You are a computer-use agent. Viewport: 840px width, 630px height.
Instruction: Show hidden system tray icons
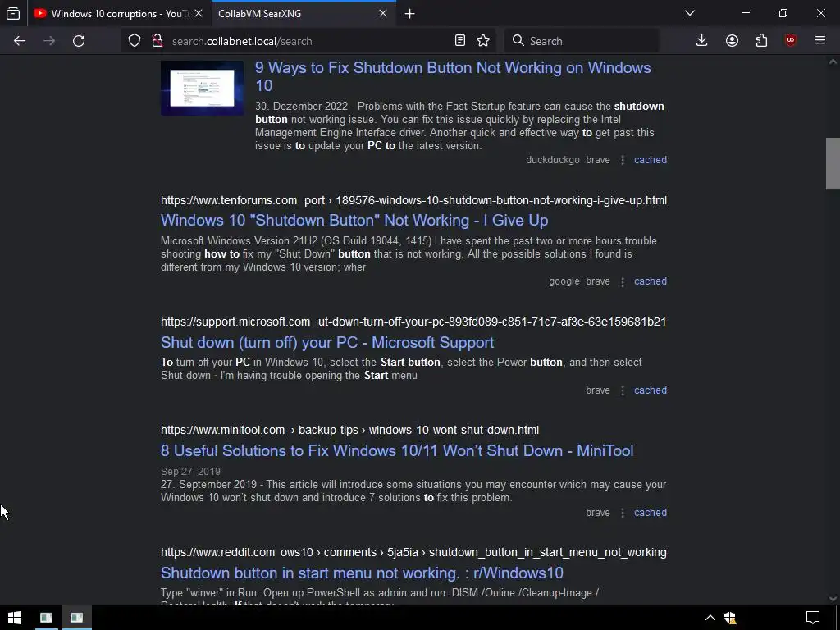[710, 618]
